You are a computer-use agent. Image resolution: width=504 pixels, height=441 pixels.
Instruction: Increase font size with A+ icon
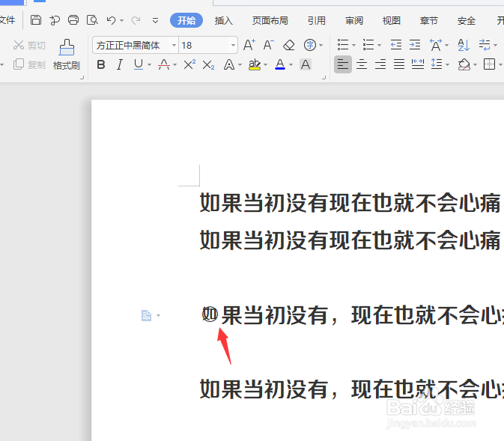coord(249,45)
